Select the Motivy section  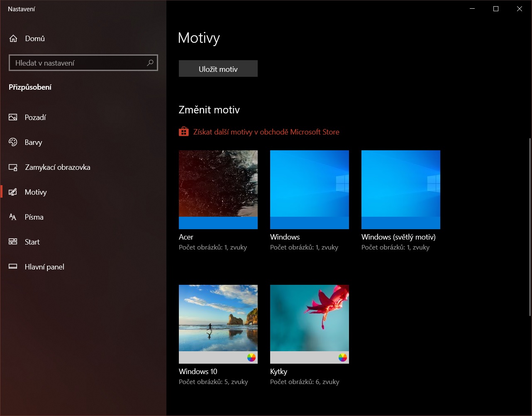[x=83, y=192]
